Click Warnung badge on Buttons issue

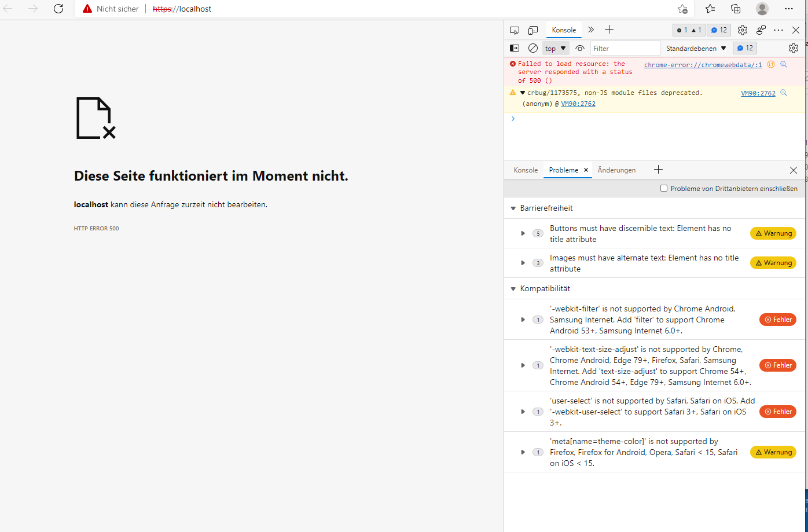coord(773,233)
